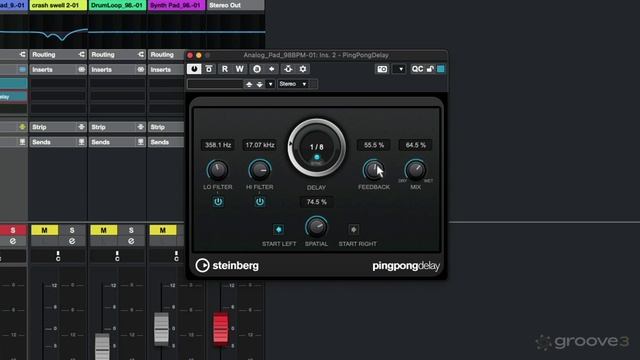Click the 358.1 Hz lo filter value field
Screen dimensions: 640x360
coord(218,145)
